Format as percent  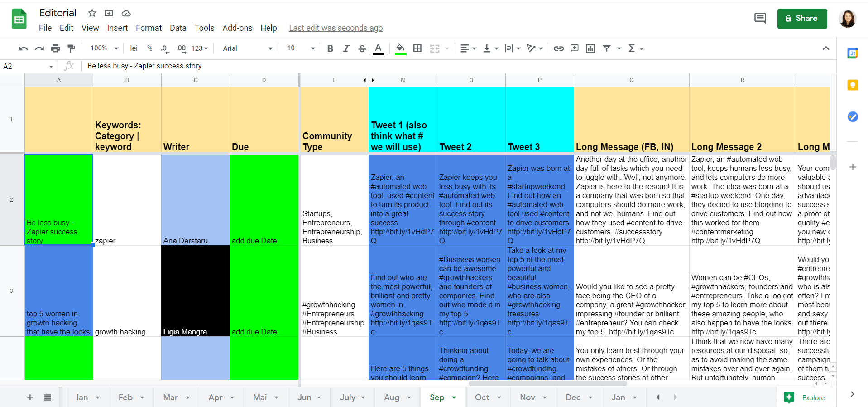[149, 48]
